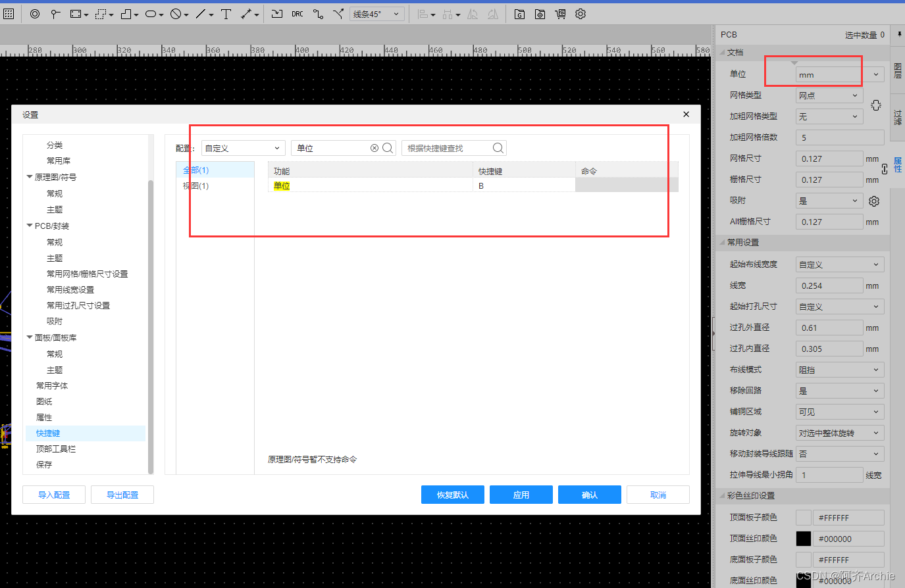Open the 布线模式 dropdown

pos(840,370)
